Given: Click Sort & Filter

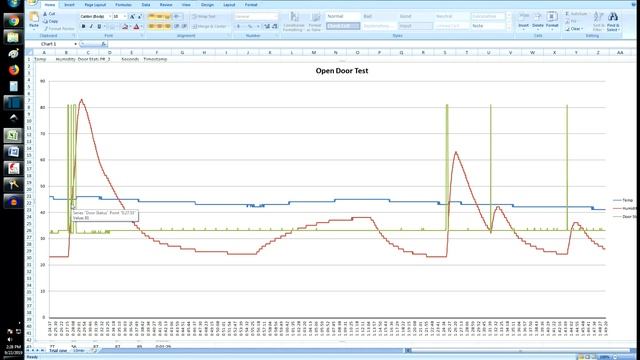Looking at the screenshot, I should pos(598,21).
